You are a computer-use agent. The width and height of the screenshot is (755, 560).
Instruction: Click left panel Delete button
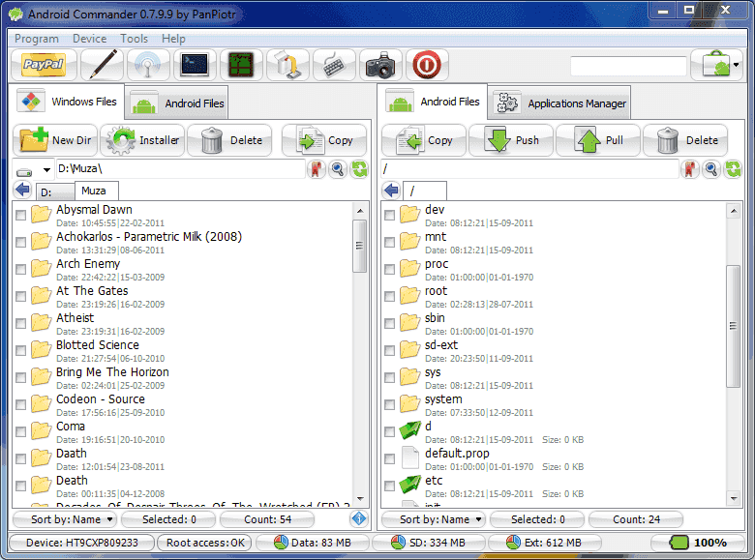[229, 140]
